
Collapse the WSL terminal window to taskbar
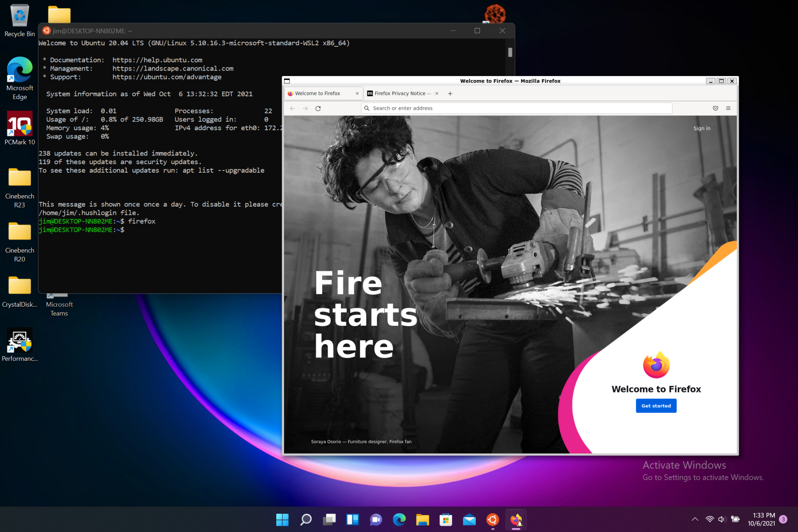point(452,30)
